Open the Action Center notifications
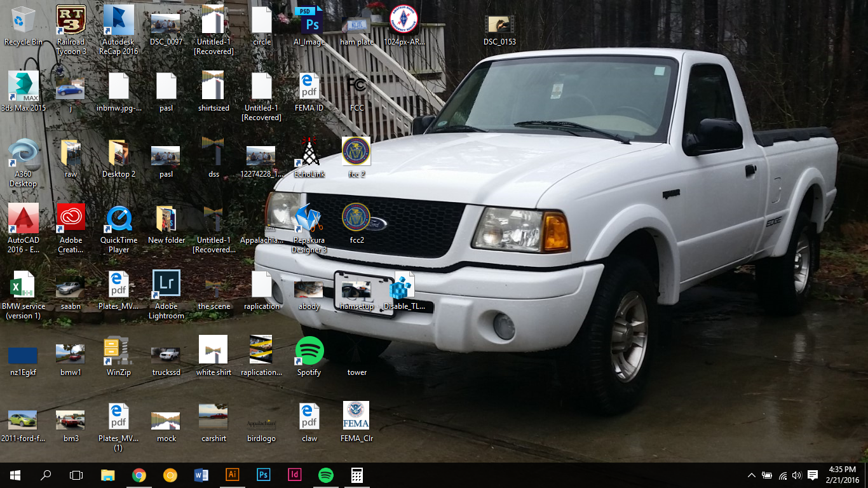 (x=813, y=475)
